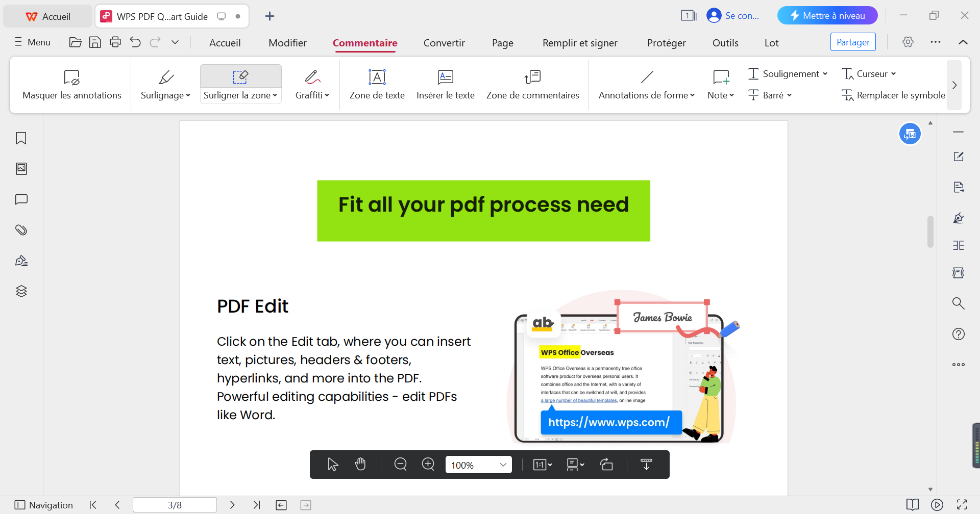Open the Remplir et signer tab
980x514 pixels.
point(580,43)
